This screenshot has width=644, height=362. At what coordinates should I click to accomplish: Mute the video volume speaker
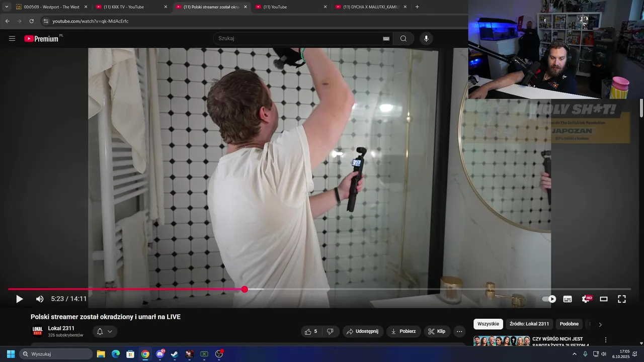(40, 299)
